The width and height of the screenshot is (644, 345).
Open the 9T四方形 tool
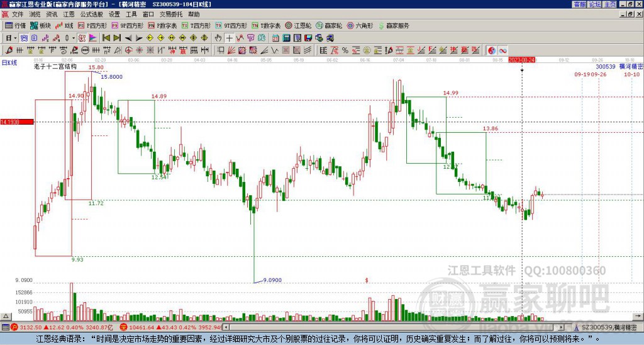(x=231, y=25)
